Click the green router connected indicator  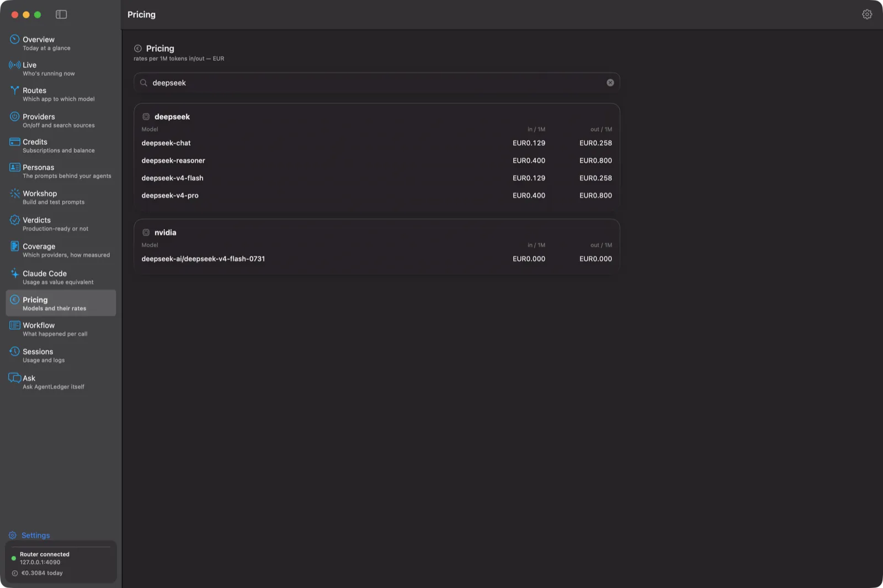[14, 558]
